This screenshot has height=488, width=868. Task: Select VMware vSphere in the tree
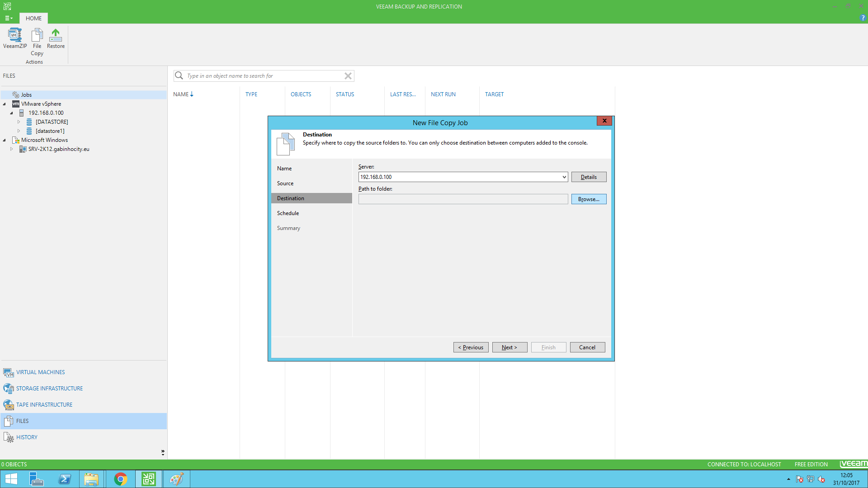click(41, 104)
